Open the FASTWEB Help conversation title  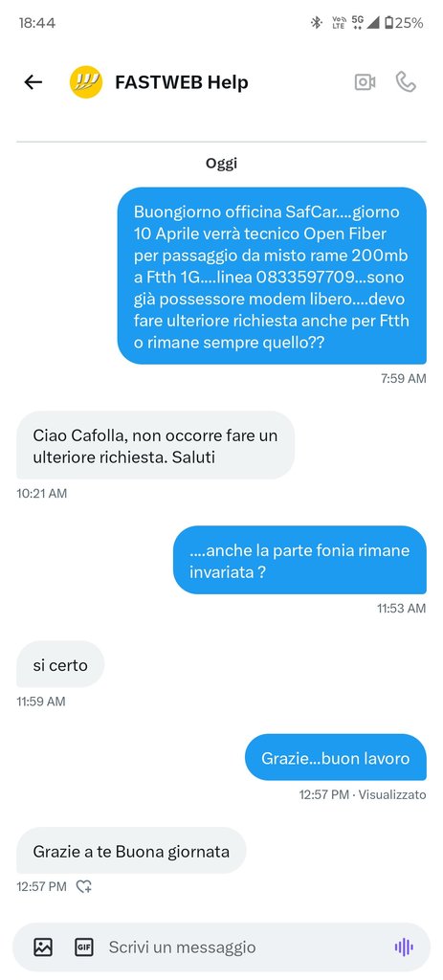181,82
